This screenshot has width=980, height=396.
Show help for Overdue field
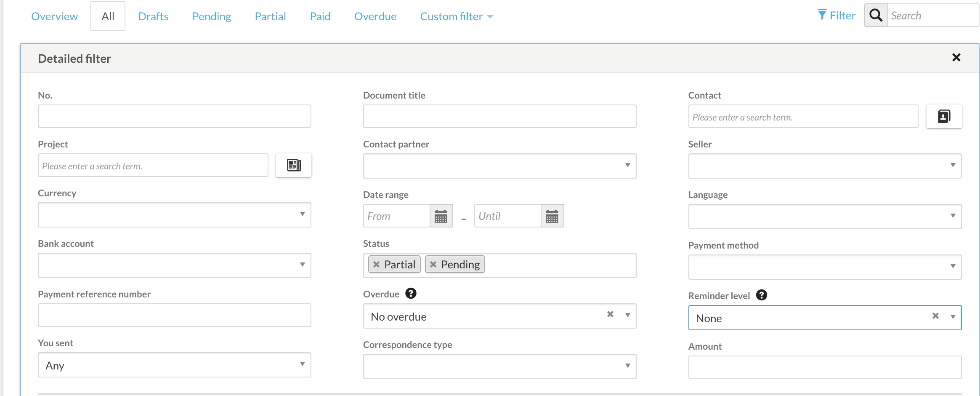(x=411, y=293)
